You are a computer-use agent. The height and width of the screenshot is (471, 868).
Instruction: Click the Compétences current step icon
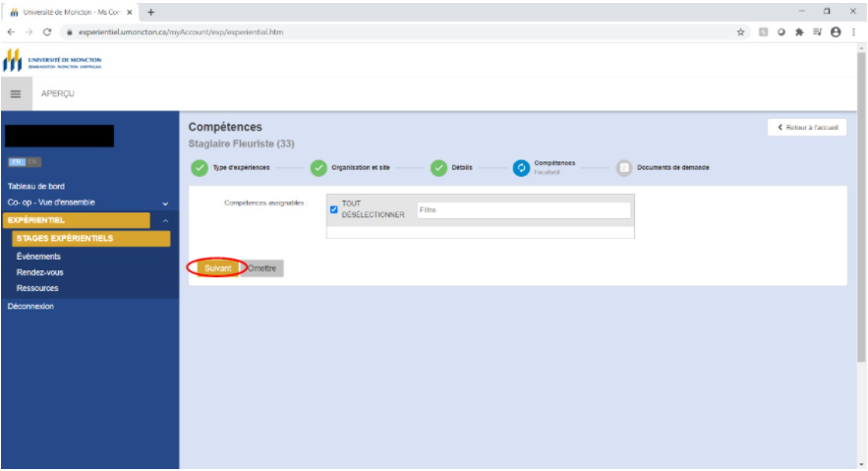[521, 168]
